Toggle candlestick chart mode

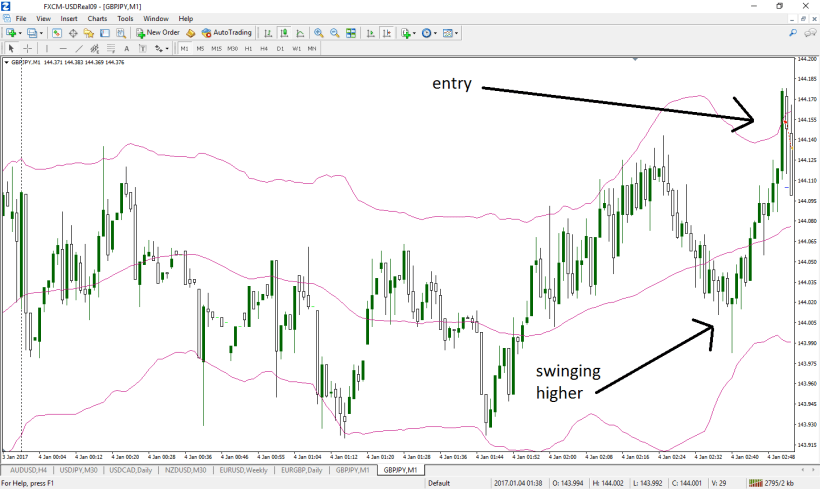coord(284,33)
